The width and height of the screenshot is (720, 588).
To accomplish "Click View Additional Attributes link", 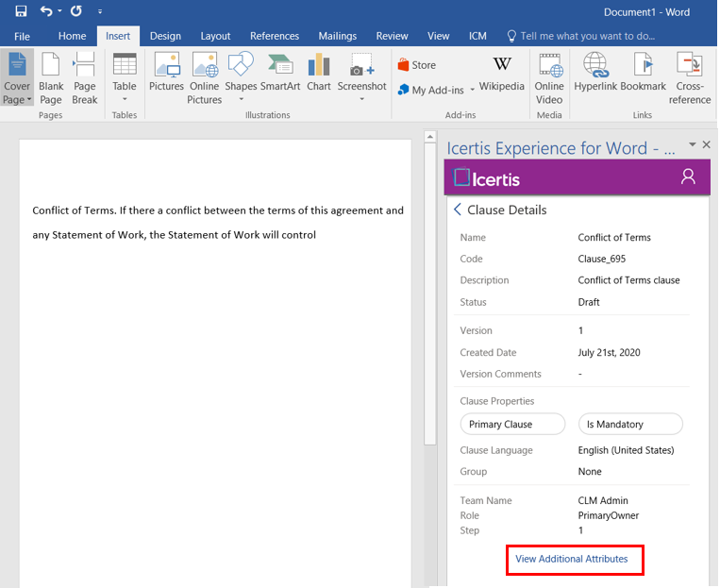I will point(572,559).
